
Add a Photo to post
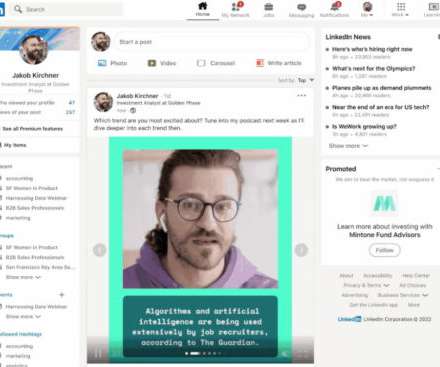(x=112, y=63)
